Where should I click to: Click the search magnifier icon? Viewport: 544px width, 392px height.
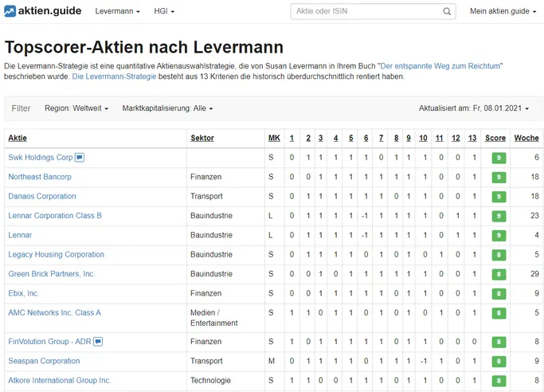pos(447,11)
